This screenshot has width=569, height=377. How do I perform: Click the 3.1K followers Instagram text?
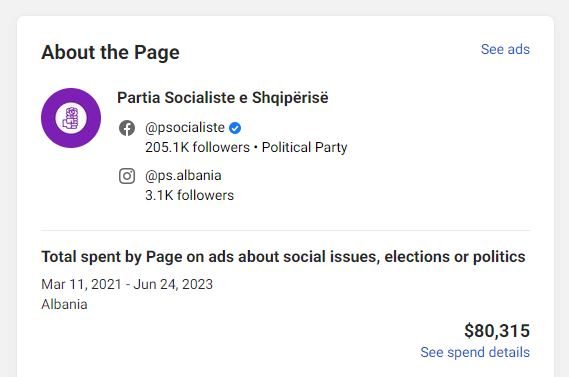tap(189, 195)
